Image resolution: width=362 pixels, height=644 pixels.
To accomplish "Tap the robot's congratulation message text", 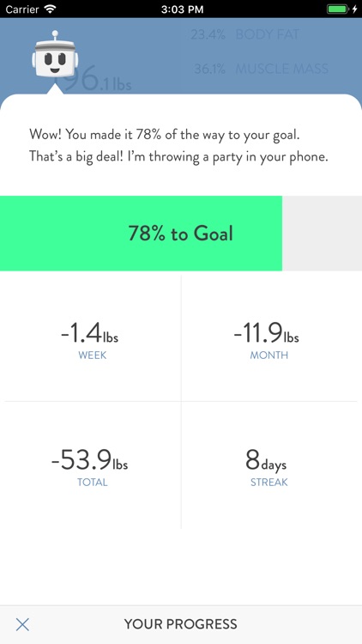I will pyautogui.click(x=179, y=146).
